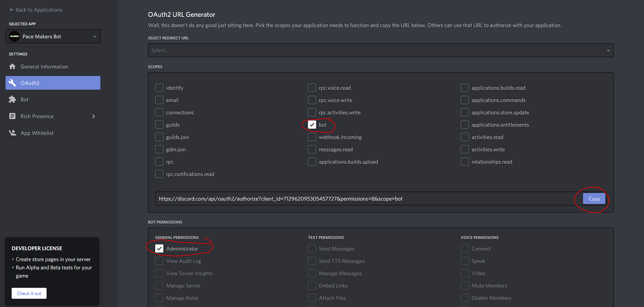Enable the Connect voice permission

(x=465, y=249)
